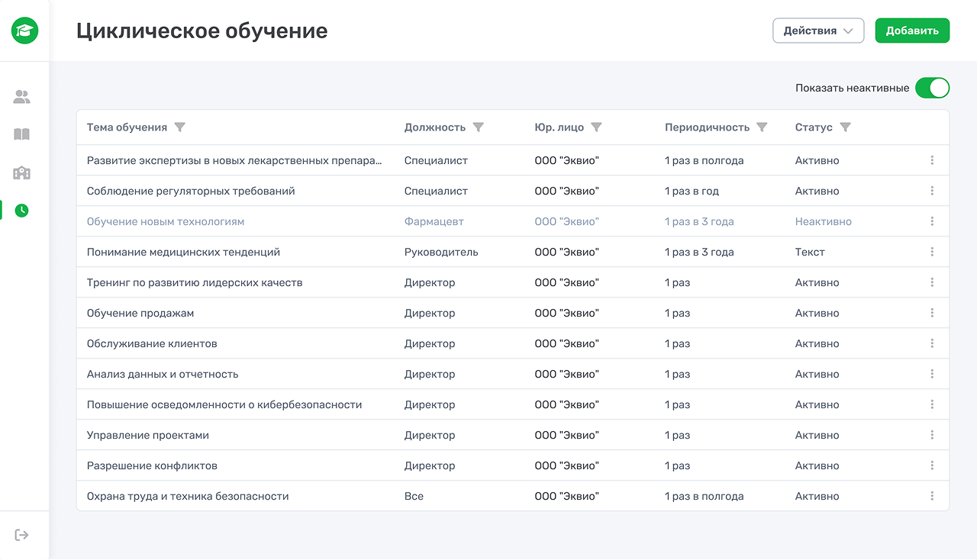Click the Добавить button

click(912, 31)
